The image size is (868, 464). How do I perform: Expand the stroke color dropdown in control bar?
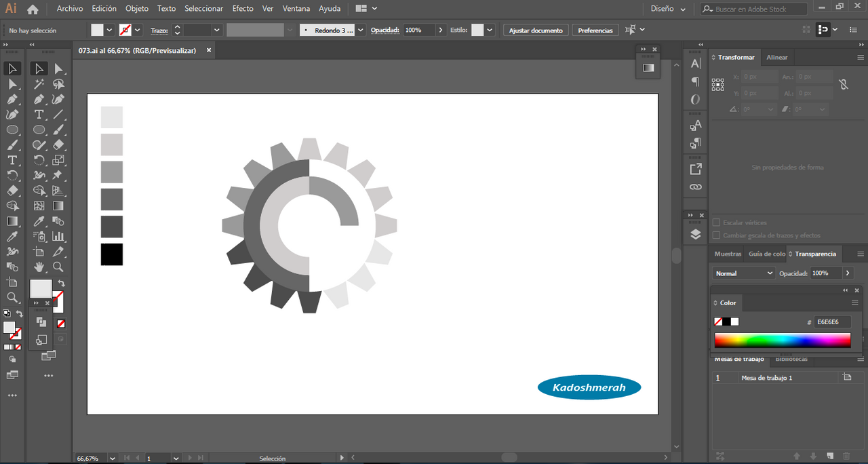click(x=138, y=30)
